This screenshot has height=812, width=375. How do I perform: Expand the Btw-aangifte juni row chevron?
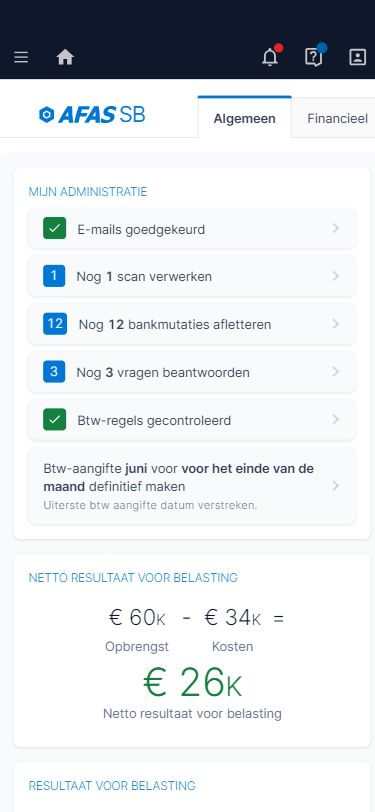(336, 486)
